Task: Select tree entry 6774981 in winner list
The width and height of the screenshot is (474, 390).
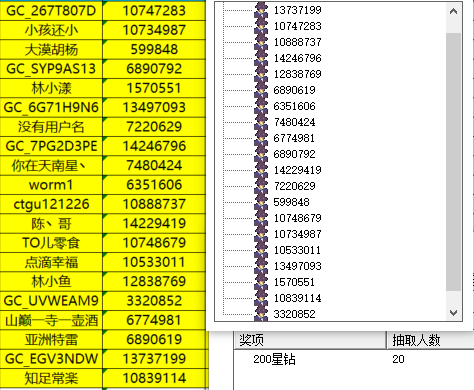Action: (294, 138)
